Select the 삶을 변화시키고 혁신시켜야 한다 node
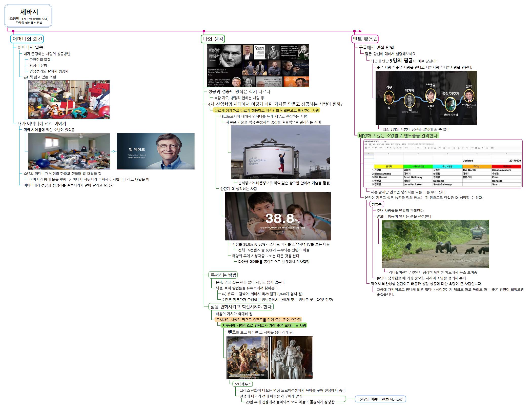This screenshot has width=532, height=408. [241, 307]
